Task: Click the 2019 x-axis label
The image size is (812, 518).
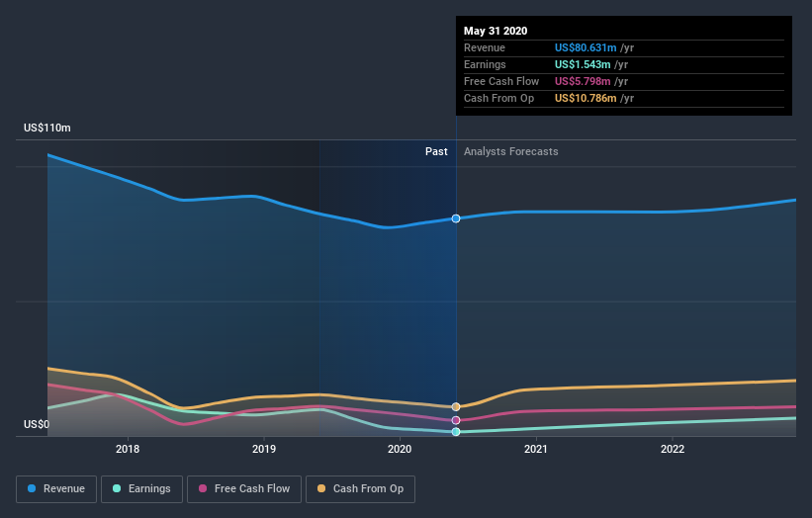Action: coord(264,449)
